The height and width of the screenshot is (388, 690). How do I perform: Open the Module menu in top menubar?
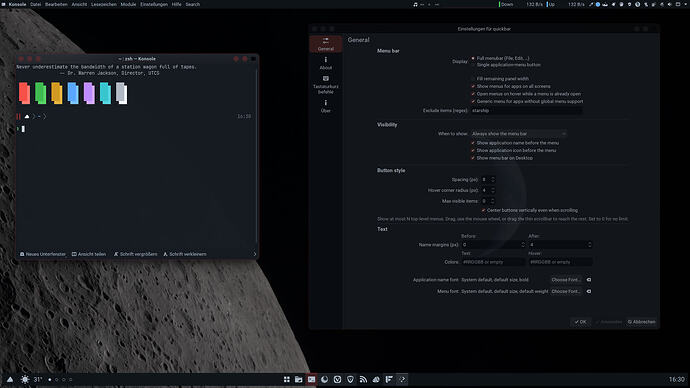click(x=128, y=4)
